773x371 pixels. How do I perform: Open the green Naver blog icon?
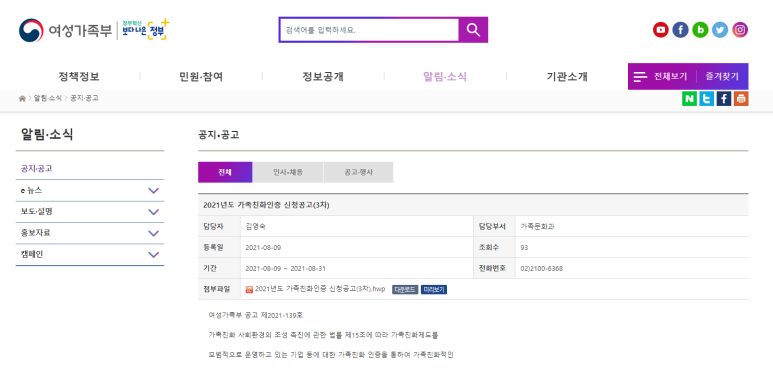[x=700, y=30]
